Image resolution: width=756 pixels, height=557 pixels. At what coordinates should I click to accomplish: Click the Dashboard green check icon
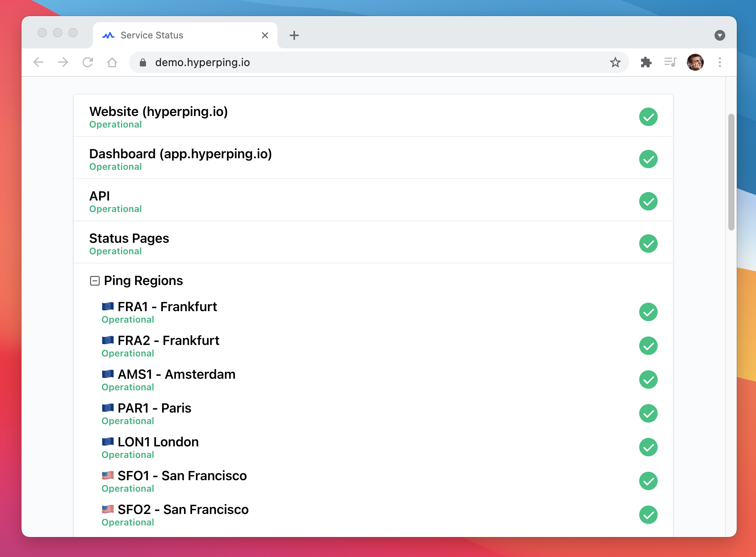tap(648, 159)
